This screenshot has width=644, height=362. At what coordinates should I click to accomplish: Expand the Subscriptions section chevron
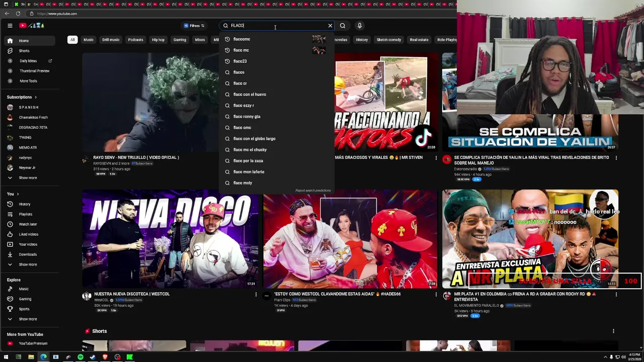click(x=36, y=97)
